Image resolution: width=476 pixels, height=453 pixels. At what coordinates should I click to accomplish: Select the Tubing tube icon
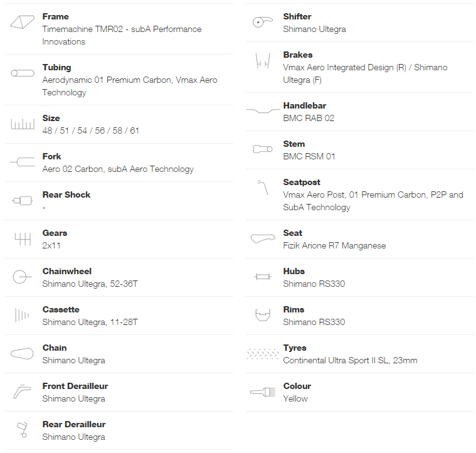click(23, 73)
